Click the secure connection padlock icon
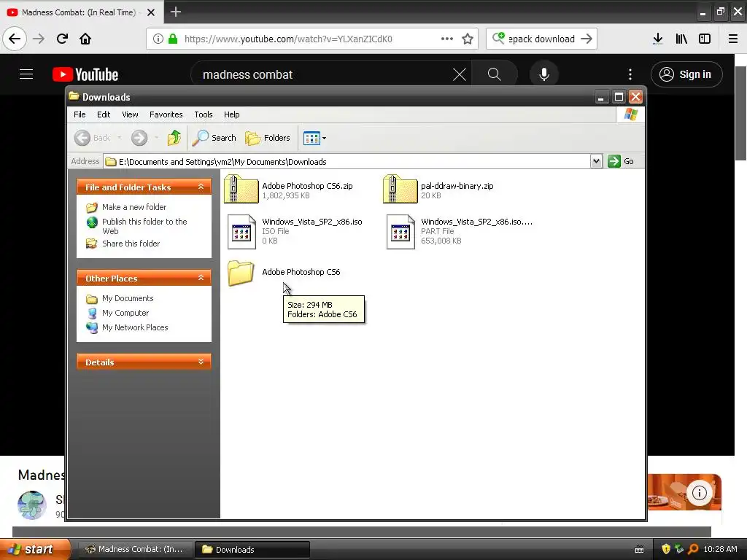The image size is (747, 560). tap(173, 39)
